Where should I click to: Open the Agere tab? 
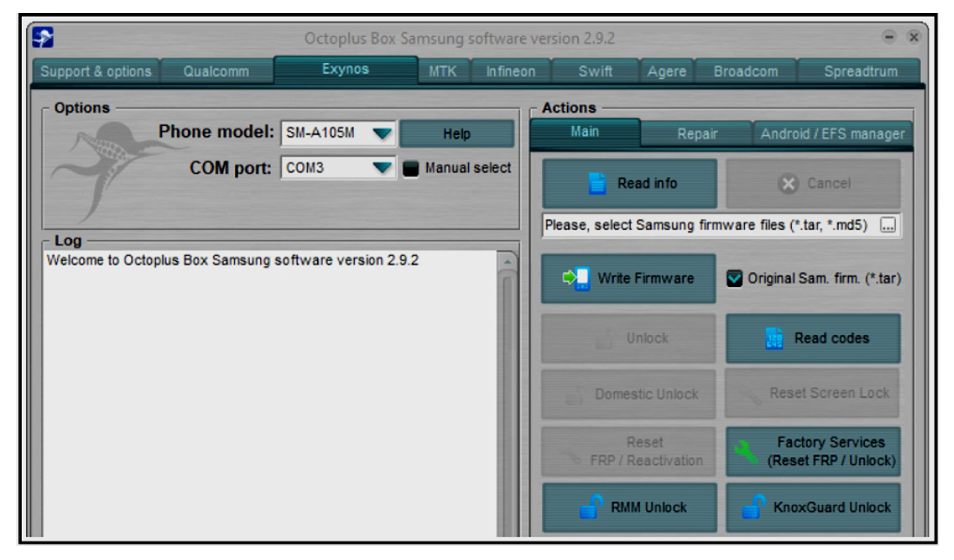point(667,71)
